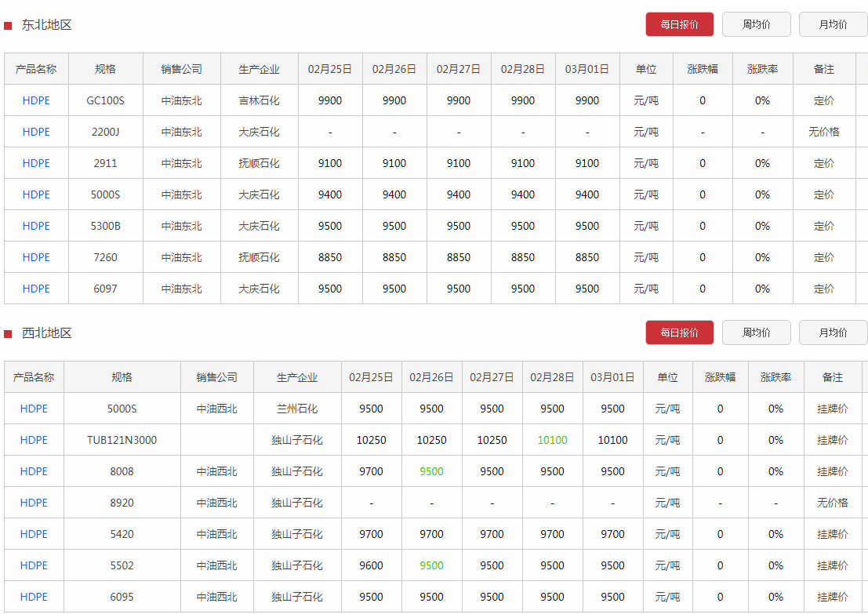Screen dimensions: 868x614
Task: Click 销售公司 header in 西北地区 table
Action: (x=217, y=378)
